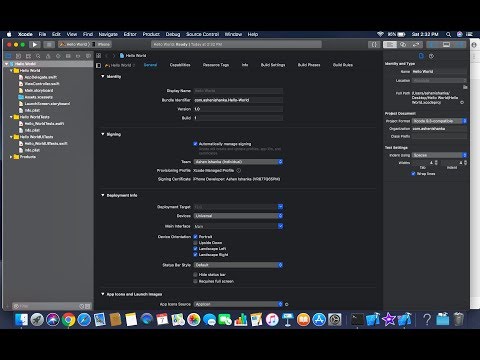Toggle the debug area panel button
Image resolution: width=480 pixels, height=360 pixels.
446,44
